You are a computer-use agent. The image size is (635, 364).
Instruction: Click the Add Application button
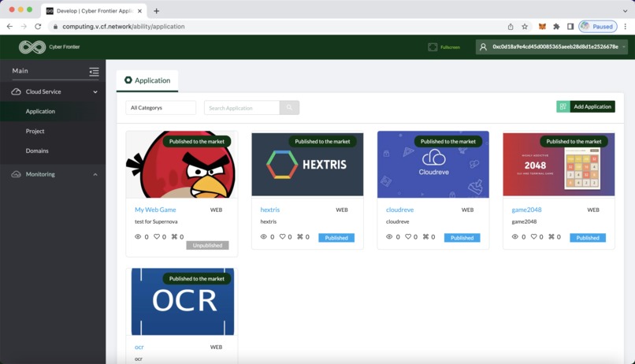coord(585,106)
